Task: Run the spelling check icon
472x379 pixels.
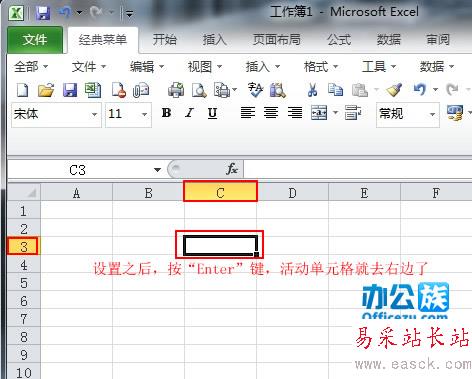Action: click(256, 89)
